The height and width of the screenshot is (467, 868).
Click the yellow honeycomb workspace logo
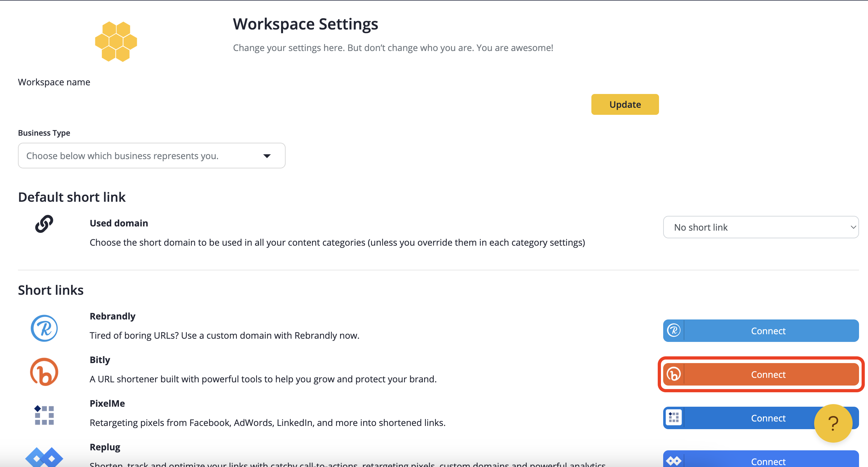tap(116, 41)
